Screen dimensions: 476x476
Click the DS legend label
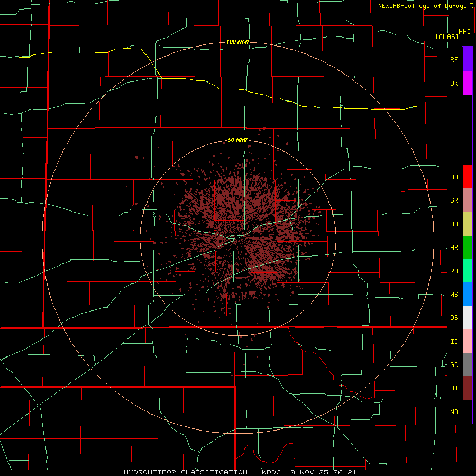454,318
